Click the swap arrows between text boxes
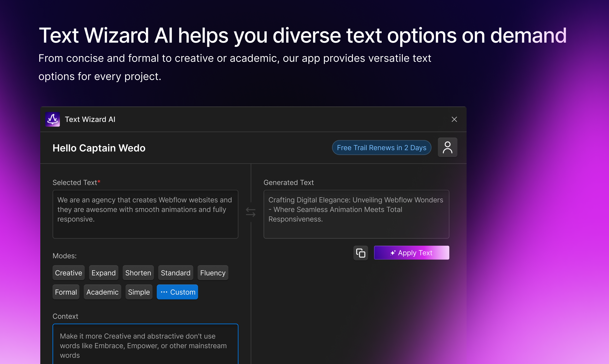The image size is (609, 364). pos(251,212)
